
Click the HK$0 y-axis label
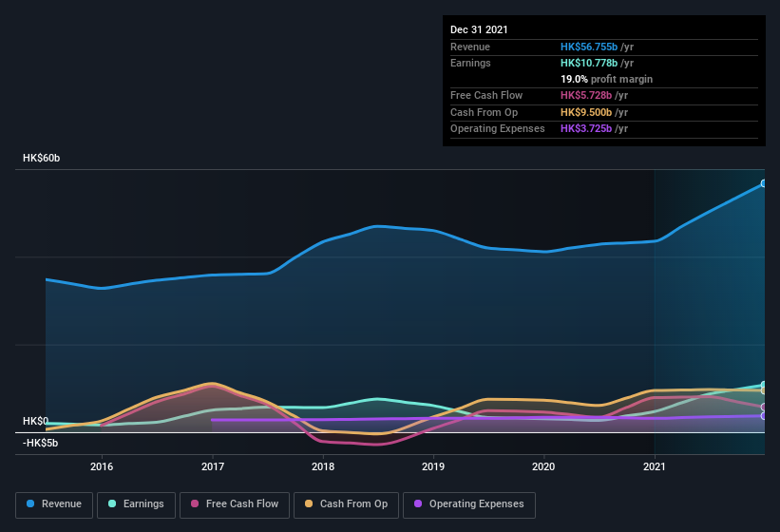(x=35, y=421)
